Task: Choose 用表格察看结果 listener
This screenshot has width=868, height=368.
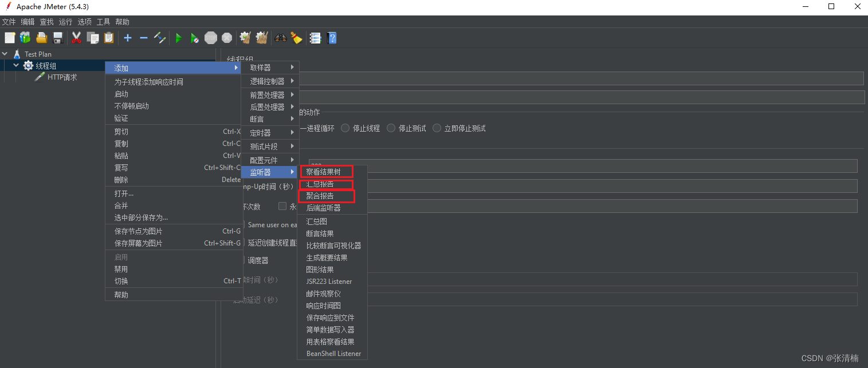Action: pos(332,342)
